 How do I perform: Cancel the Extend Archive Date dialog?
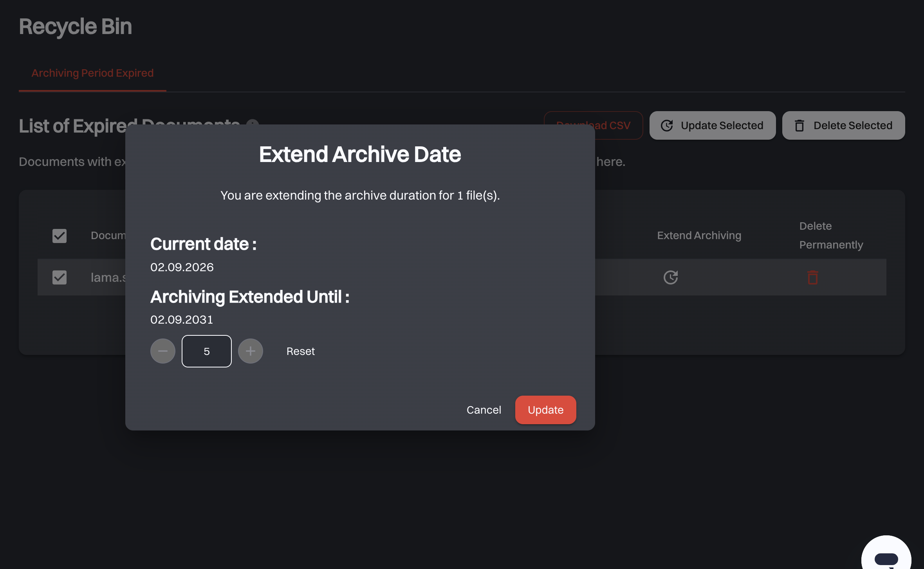point(484,410)
